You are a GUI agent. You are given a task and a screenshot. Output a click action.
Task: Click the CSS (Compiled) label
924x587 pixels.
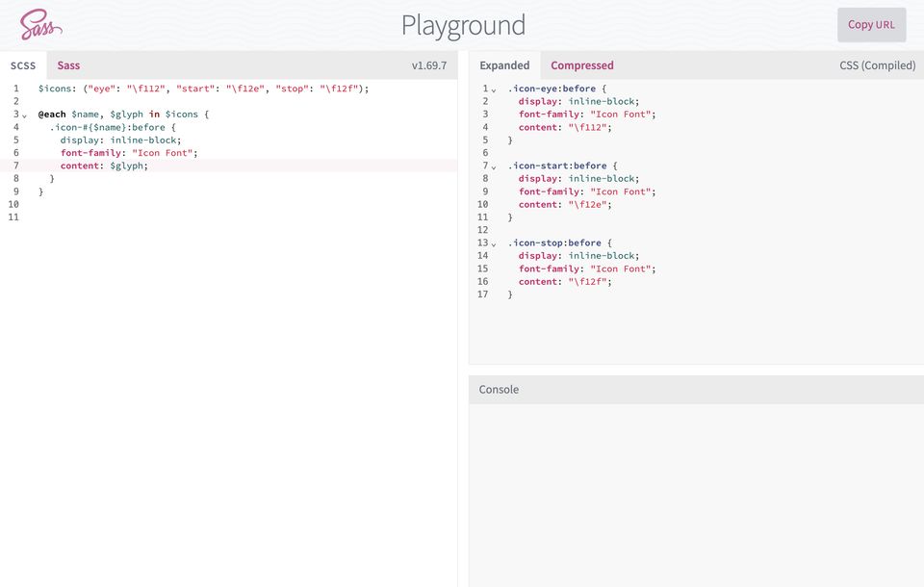click(877, 65)
